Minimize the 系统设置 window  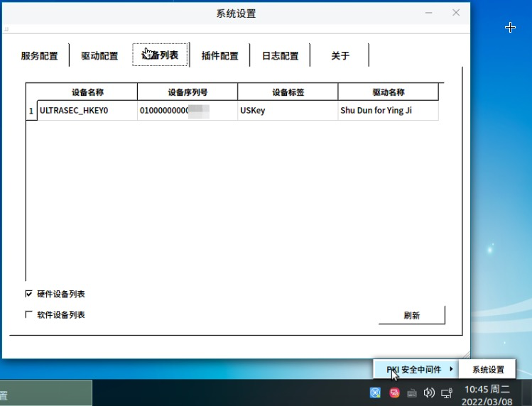tap(428, 13)
